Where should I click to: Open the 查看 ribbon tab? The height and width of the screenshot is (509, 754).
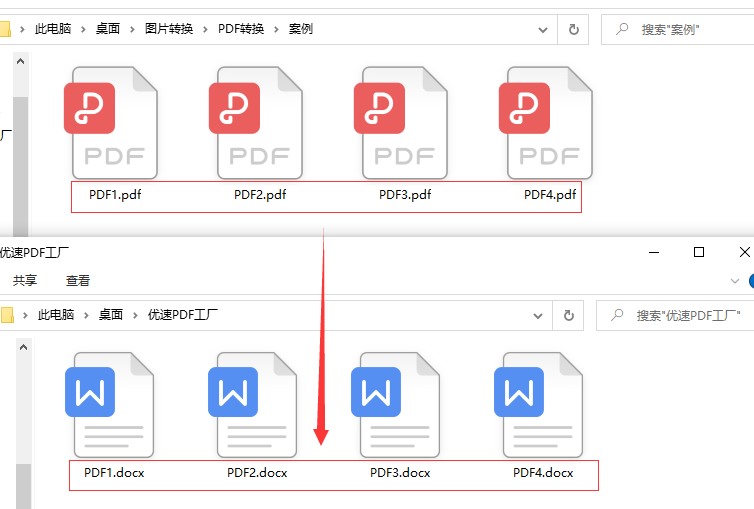pos(77,280)
